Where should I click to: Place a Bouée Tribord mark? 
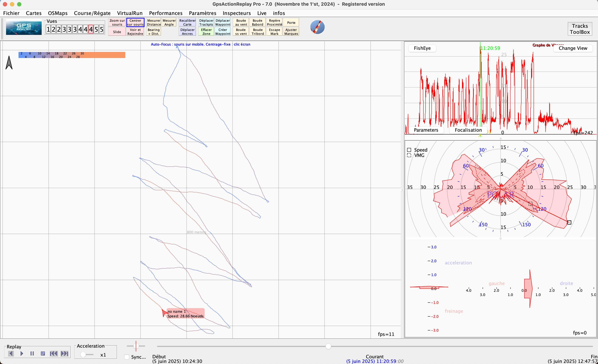coord(258,32)
